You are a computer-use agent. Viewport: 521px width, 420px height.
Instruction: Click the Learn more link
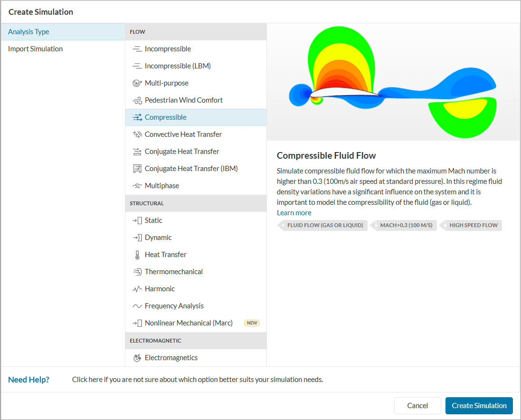(x=294, y=212)
